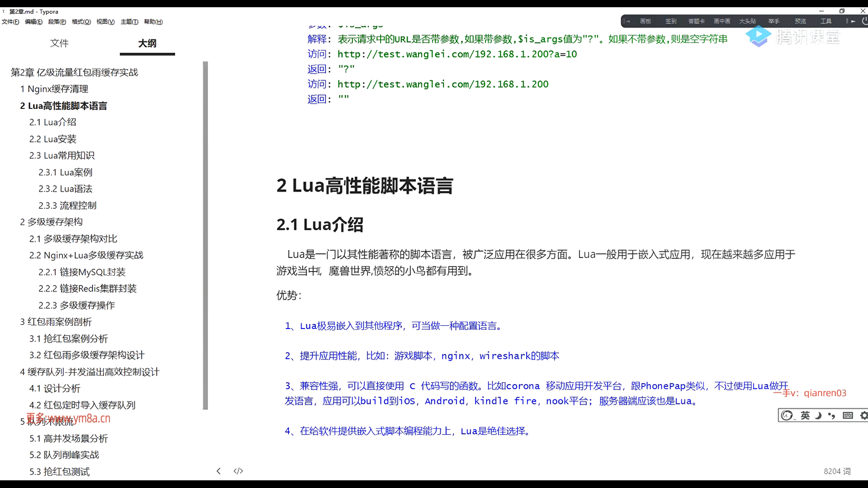
Task: Click the outline panel vertical scrollbar
Action: coord(205,235)
